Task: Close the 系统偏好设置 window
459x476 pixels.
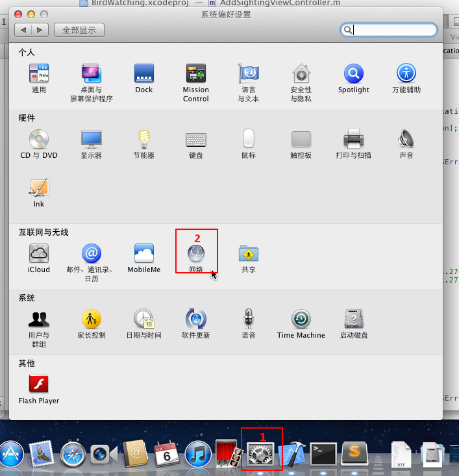Action: (18, 14)
